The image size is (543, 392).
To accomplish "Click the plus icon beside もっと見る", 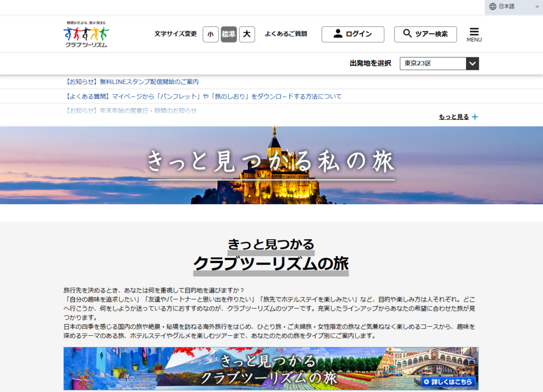I will click(475, 117).
